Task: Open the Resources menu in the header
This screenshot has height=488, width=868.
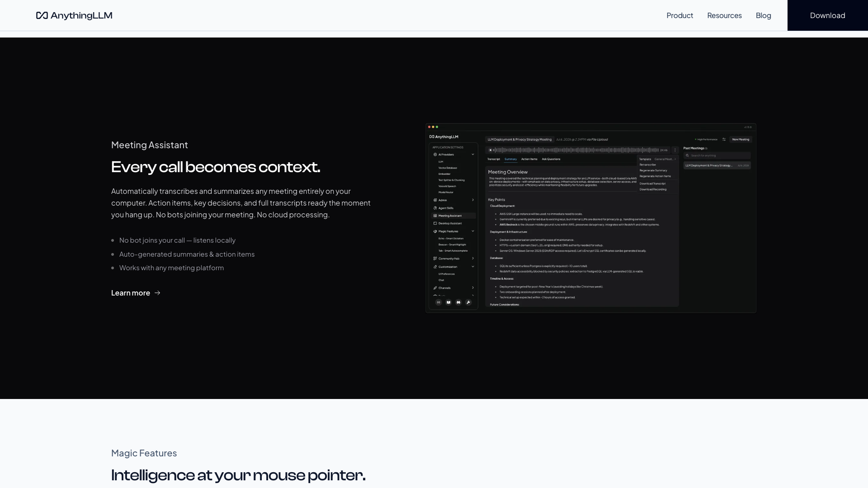Action: click(x=724, y=15)
